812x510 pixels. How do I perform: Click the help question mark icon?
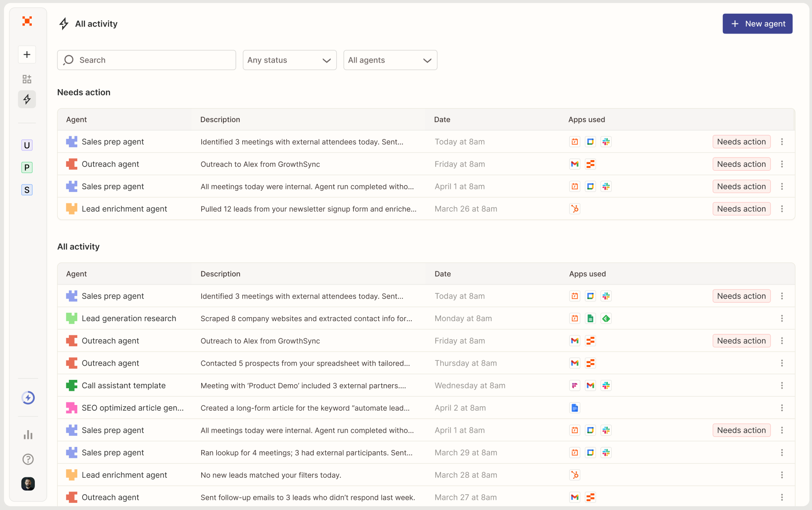(x=28, y=459)
